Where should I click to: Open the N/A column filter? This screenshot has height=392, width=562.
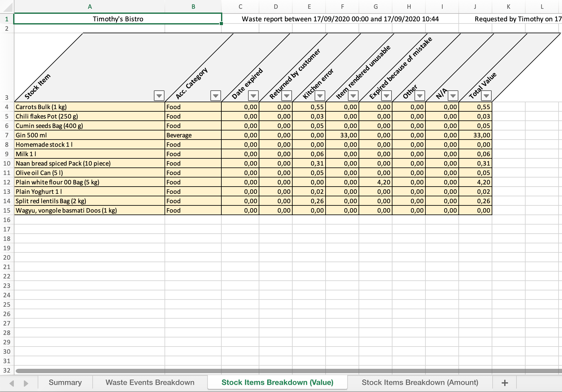click(453, 96)
